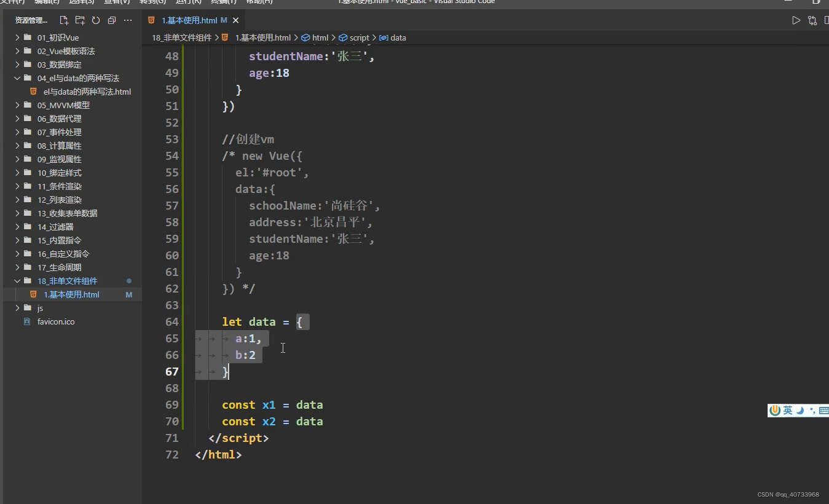This screenshot has width=829, height=504.
Task: Collapse the 04_el与data的两种写法 folder chevron
Action: [17, 78]
